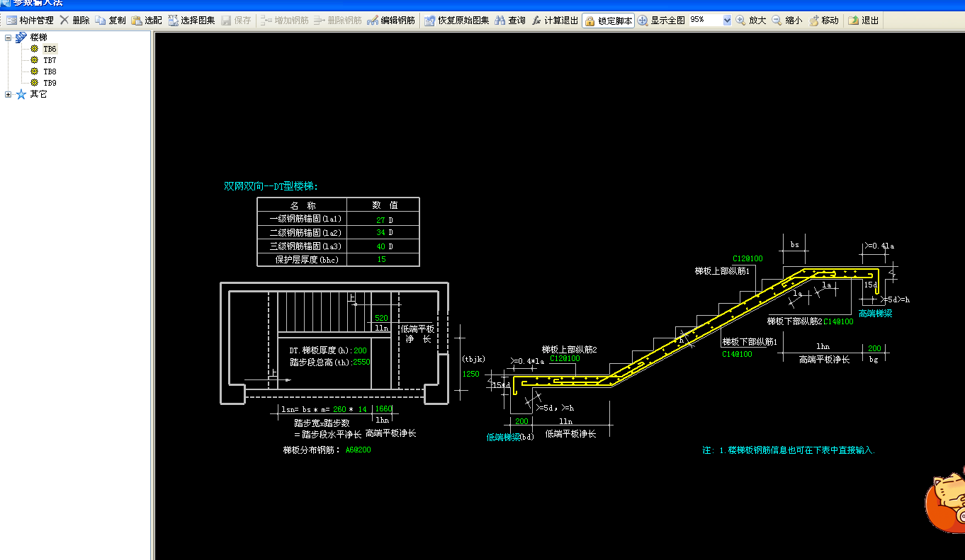Click 删除钢筋 remove rebar tool
Screen dimensions: 965x560
[337, 21]
